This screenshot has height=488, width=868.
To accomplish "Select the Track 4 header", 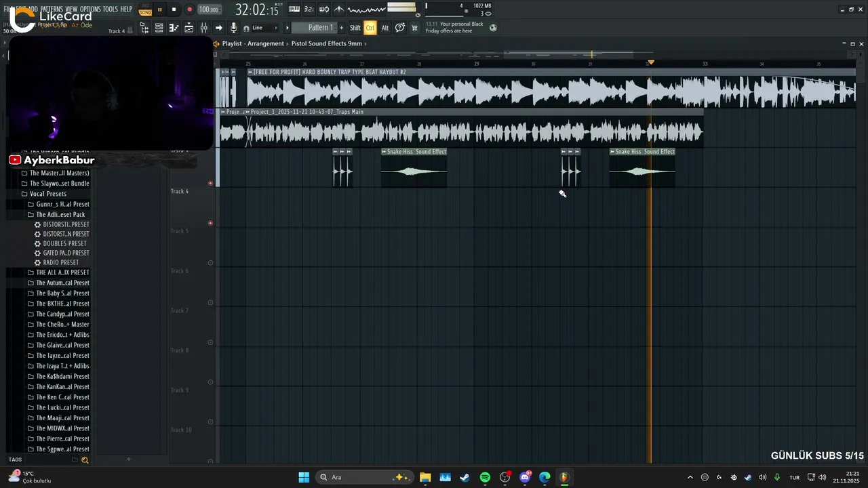I will [x=190, y=206].
